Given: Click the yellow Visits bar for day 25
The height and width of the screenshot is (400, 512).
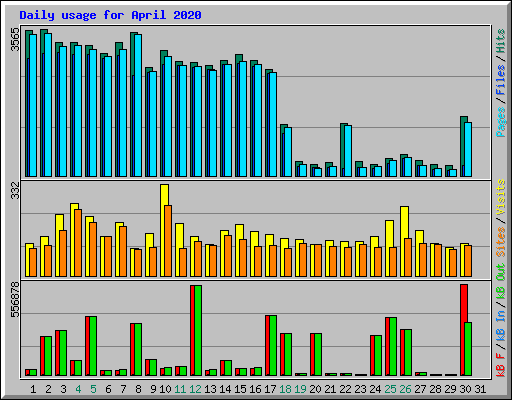Looking at the screenshot, I should 388,248.
